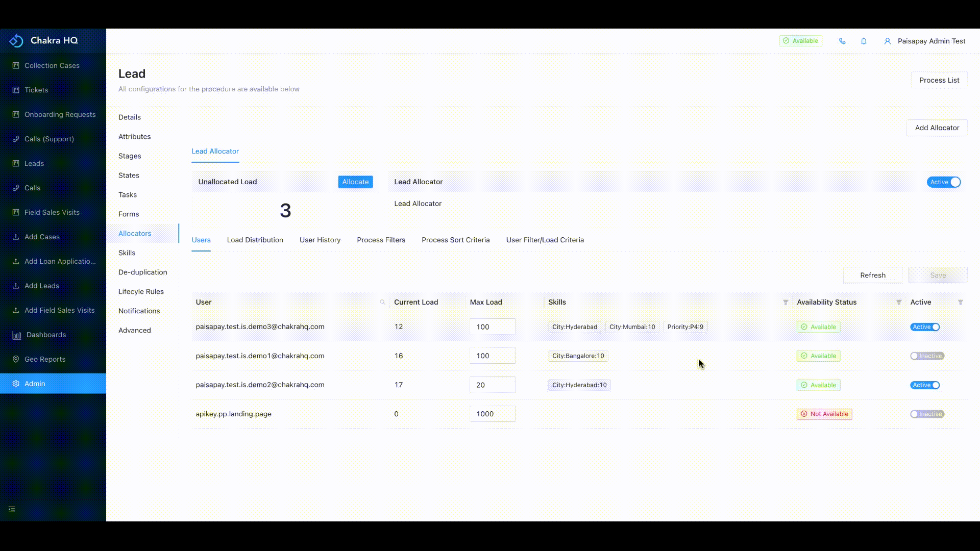
Task: Click the Allocate button
Action: [355, 182]
